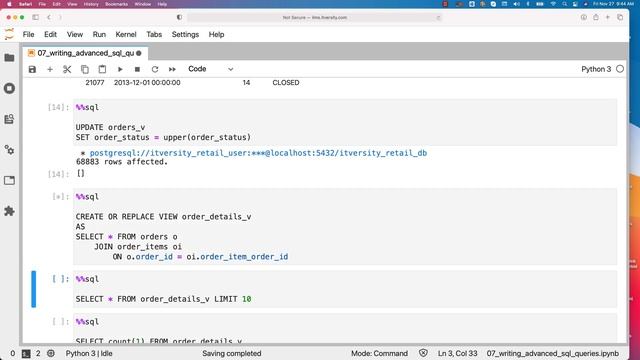The width and height of the screenshot is (640, 360).
Task: Click the Safari address bar
Action: 314,18
